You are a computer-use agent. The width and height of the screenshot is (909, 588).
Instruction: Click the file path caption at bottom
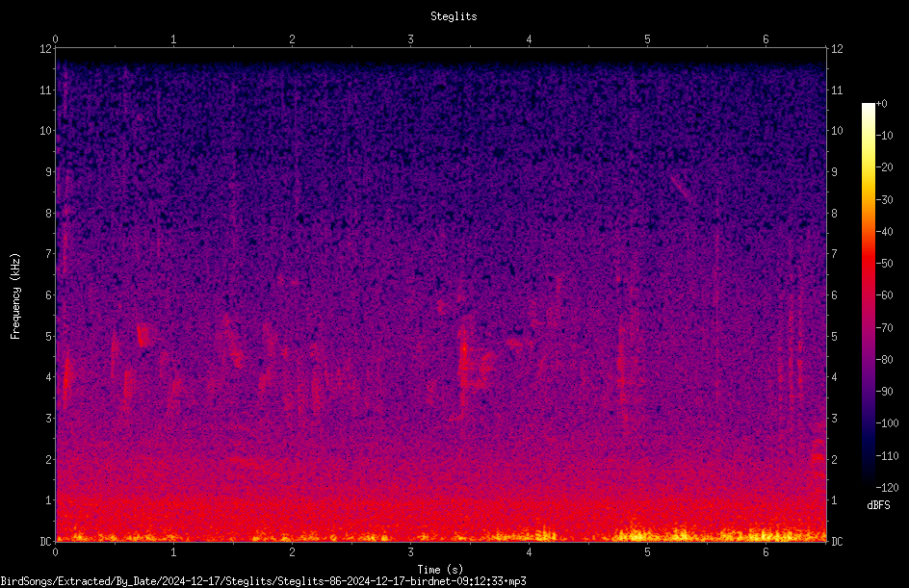[263, 581]
